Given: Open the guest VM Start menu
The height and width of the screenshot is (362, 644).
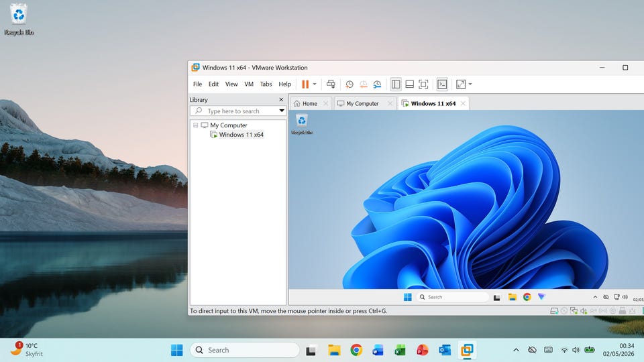Looking at the screenshot, I should click(x=407, y=297).
